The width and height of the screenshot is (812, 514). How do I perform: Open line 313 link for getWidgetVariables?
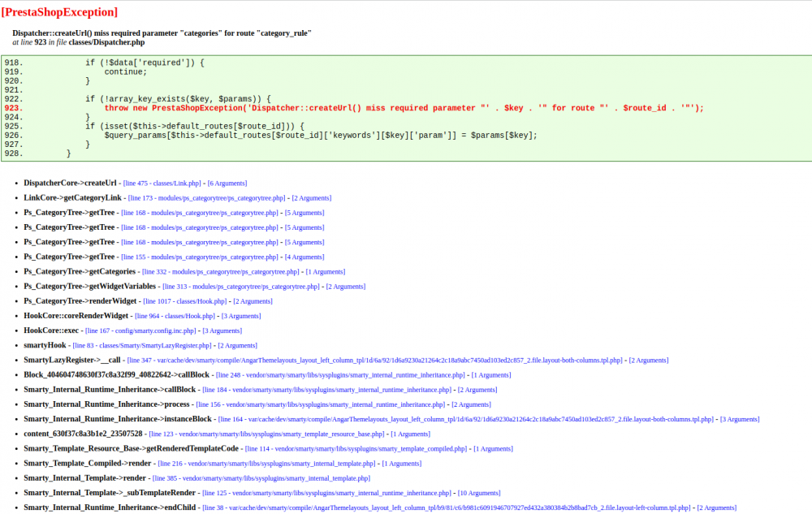241,287
